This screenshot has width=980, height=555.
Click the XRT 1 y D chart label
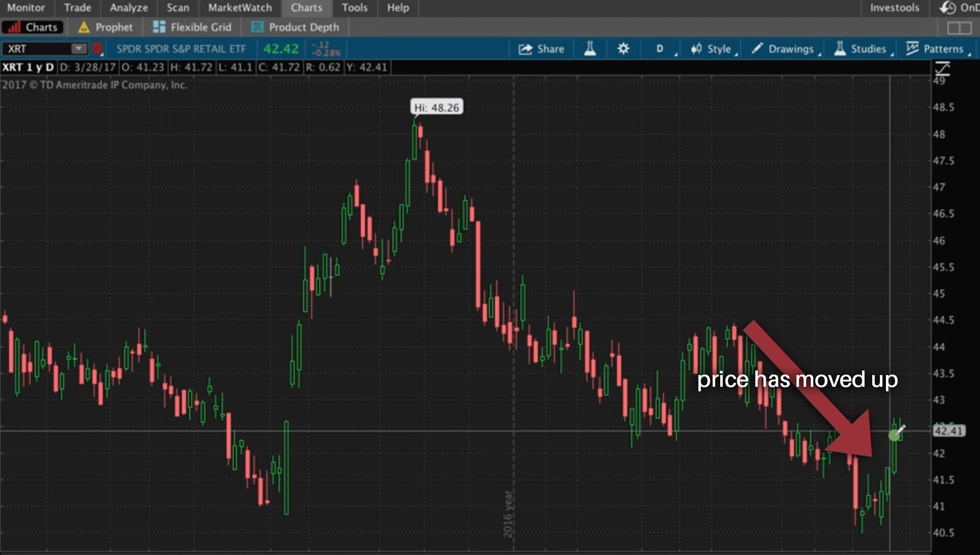click(x=28, y=67)
